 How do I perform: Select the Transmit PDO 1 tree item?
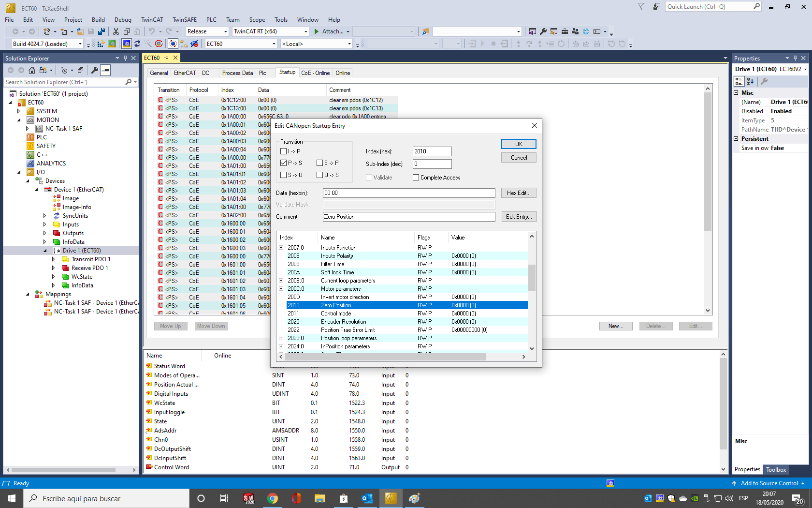click(x=91, y=259)
